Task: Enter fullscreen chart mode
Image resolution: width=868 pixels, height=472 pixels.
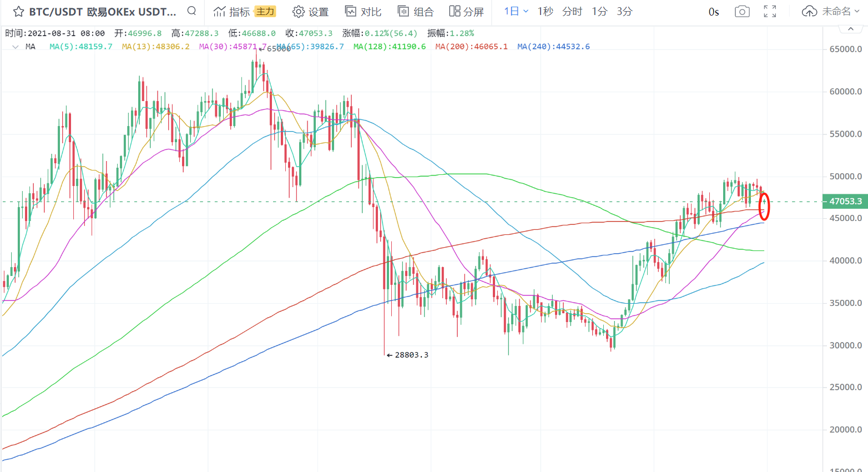Action: pyautogui.click(x=770, y=12)
